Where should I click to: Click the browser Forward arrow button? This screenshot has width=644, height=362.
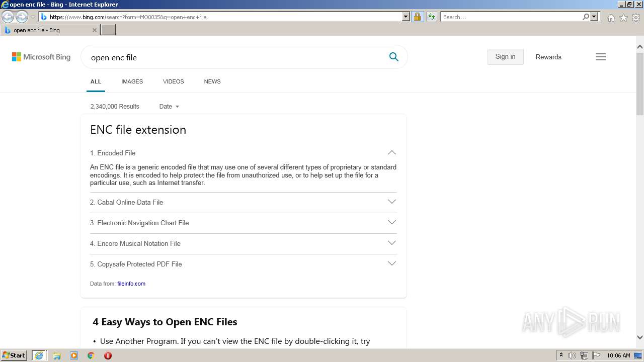(x=22, y=17)
